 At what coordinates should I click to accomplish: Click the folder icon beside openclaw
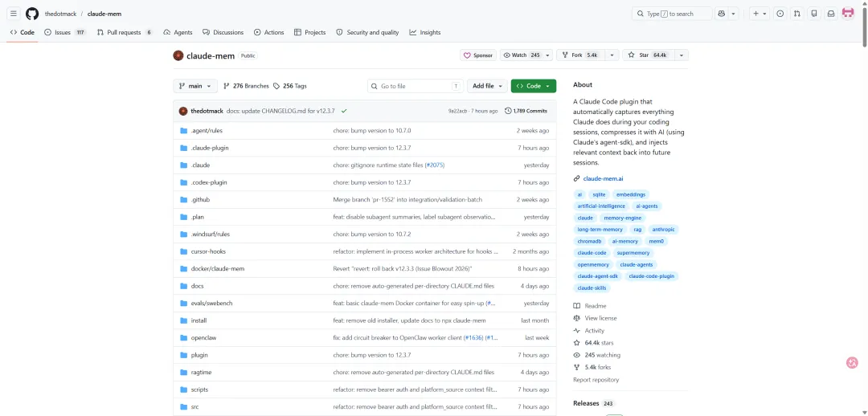point(184,338)
